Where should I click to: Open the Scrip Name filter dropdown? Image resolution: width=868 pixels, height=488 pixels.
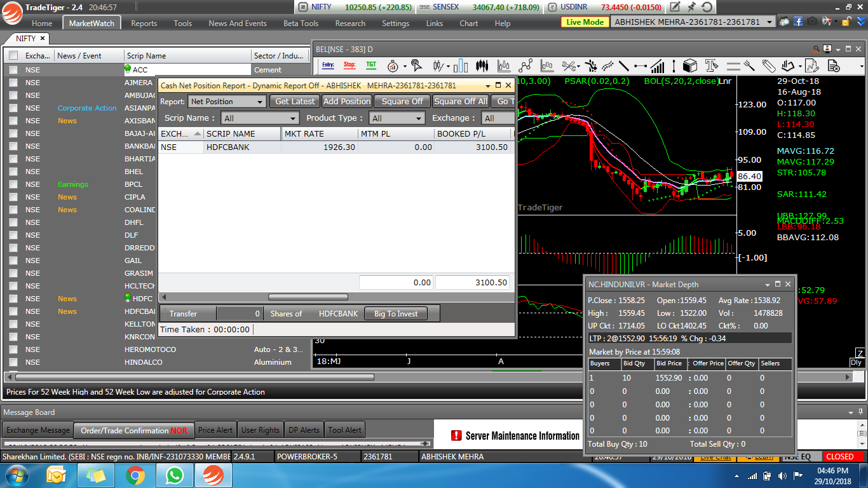pyautogui.click(x=260, y=118)
